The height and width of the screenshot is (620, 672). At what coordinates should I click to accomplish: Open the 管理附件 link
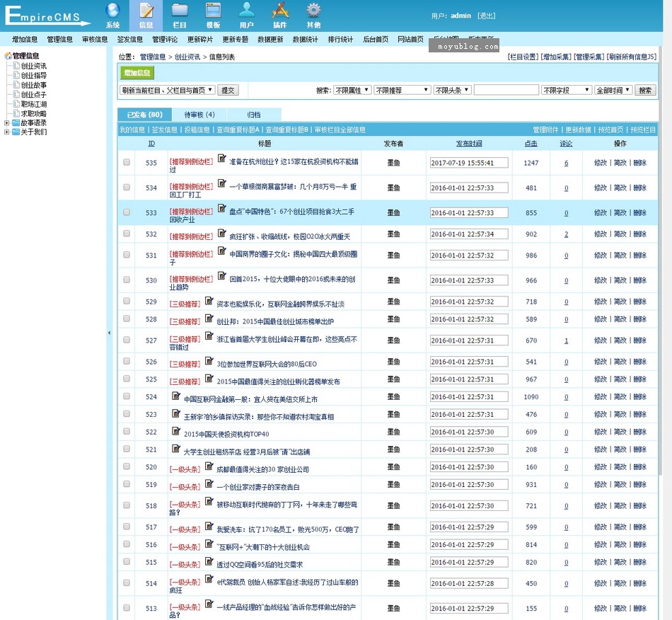(545, 130)
